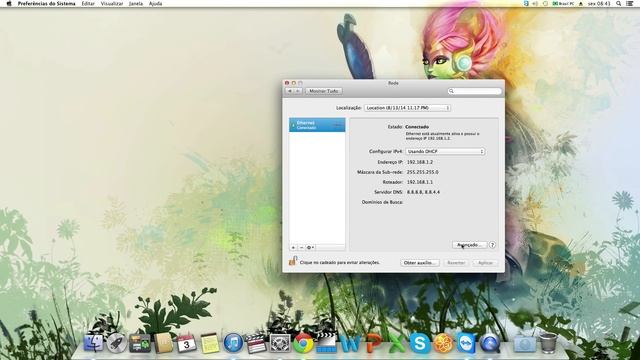The height and width of the screenshot is (360, 640).
Task: Open the filmstrip clapper app beside Chrome
Action: click(326, 343)
